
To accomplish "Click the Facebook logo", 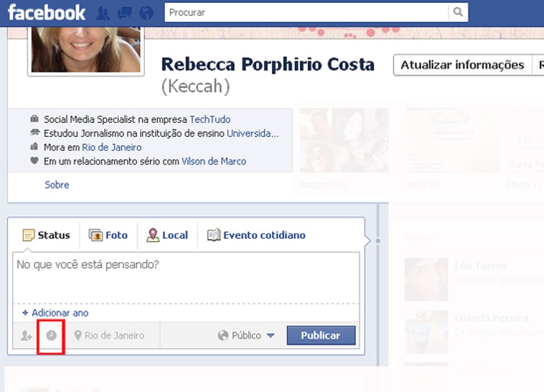I will 46,13.
